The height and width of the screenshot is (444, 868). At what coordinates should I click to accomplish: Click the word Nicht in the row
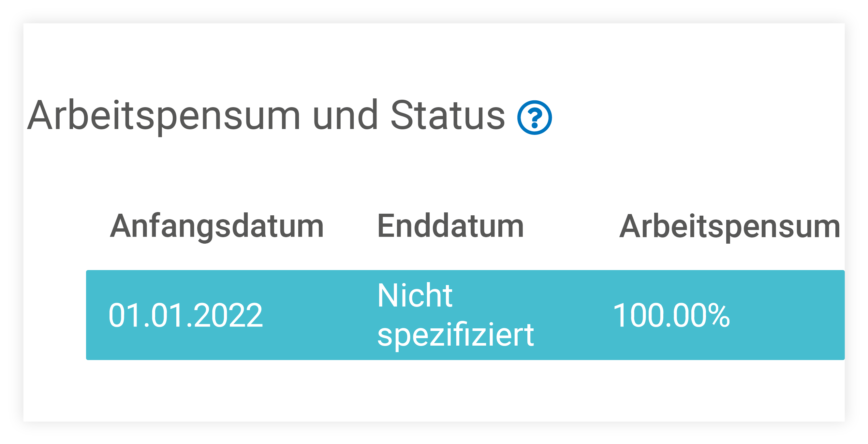coord(415,295)
